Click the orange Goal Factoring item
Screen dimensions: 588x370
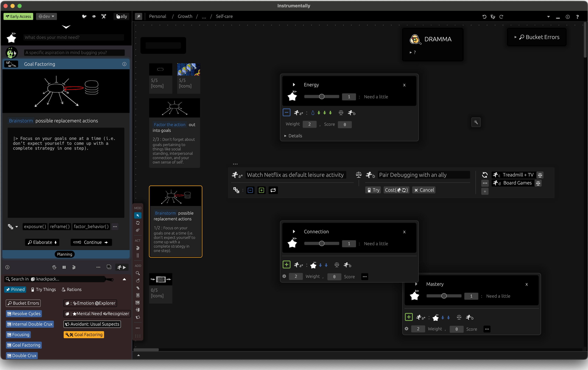[84, 335]
